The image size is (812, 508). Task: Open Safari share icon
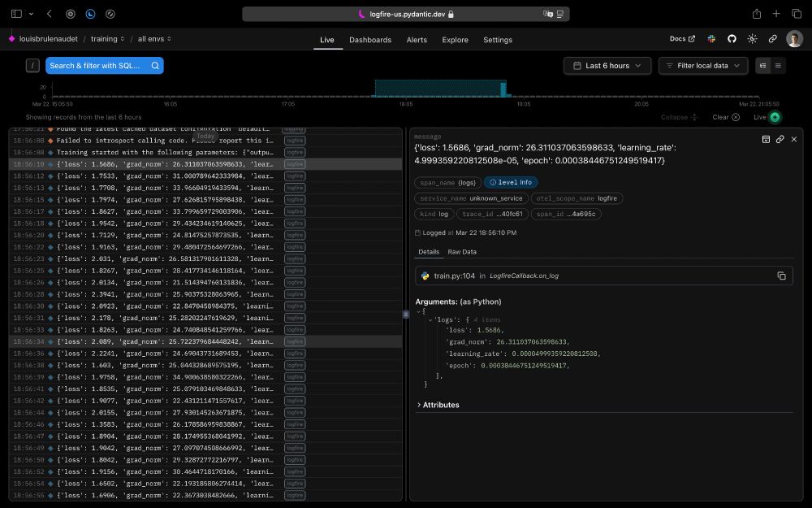[757, 14]
